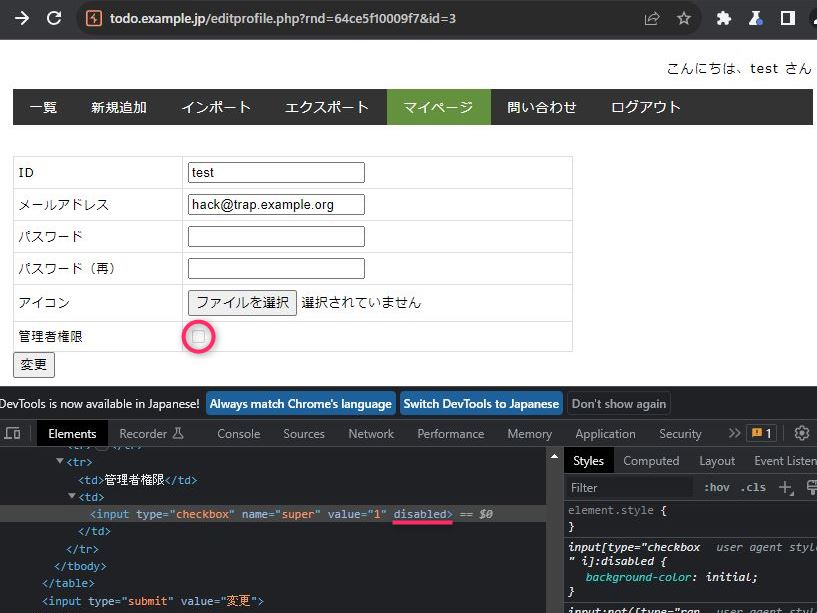Screen dimensions: 817x613
Task: Show more DevTools tabs chevron
Action: [x=734, y=433]
